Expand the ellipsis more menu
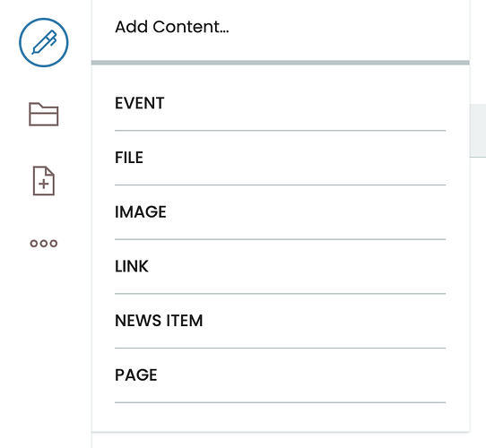Viewport: 486px width, 448px height. pos(44,243)
